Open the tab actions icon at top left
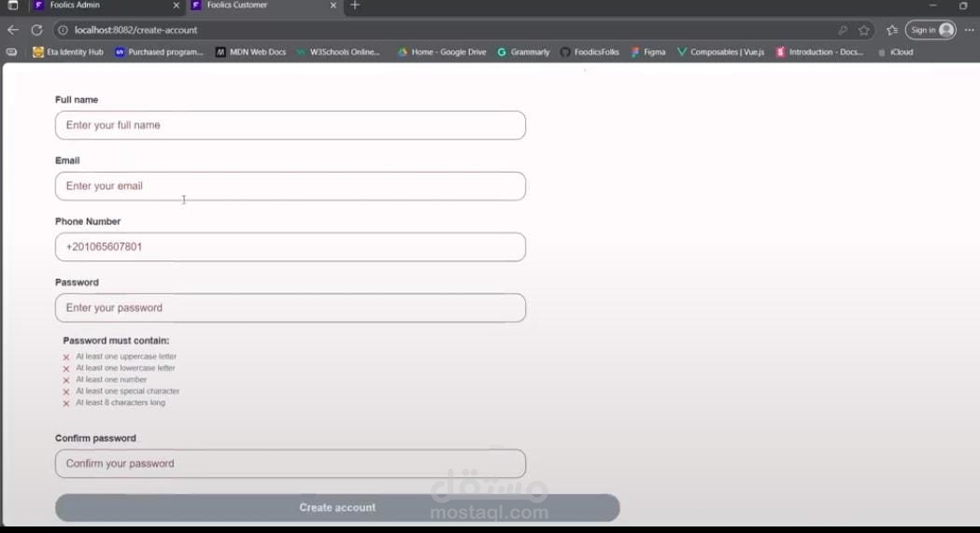This screenshot has height=533, width=980. pyautogui.click(x=12, y=5)
